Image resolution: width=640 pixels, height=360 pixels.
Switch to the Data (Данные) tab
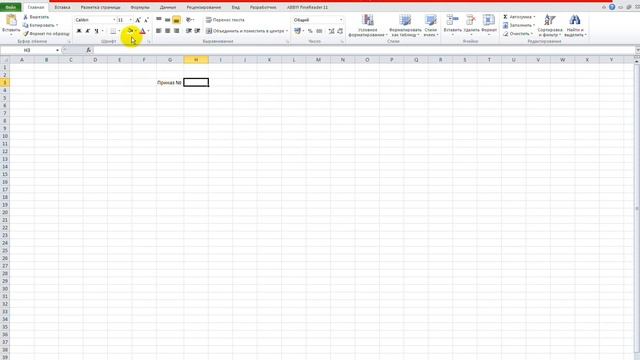pos(168,7)
